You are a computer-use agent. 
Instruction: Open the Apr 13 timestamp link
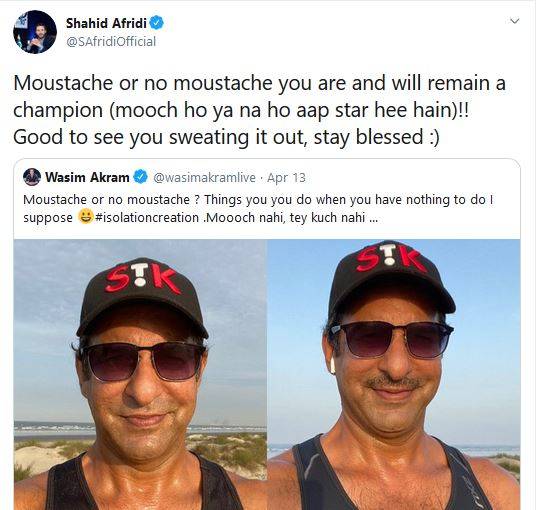[286, 178]
